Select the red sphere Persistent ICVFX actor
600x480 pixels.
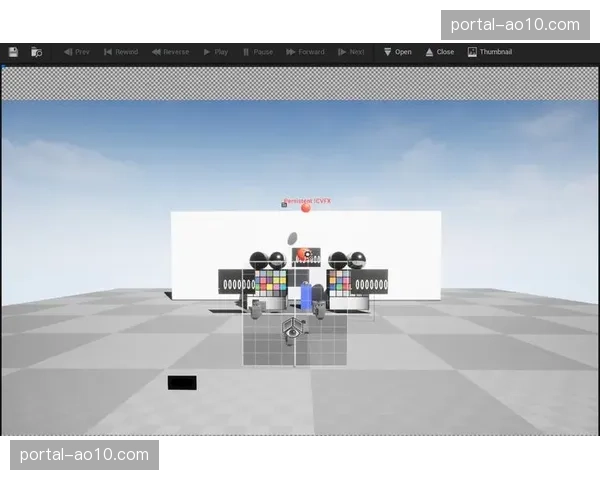[x=306, y=208]
